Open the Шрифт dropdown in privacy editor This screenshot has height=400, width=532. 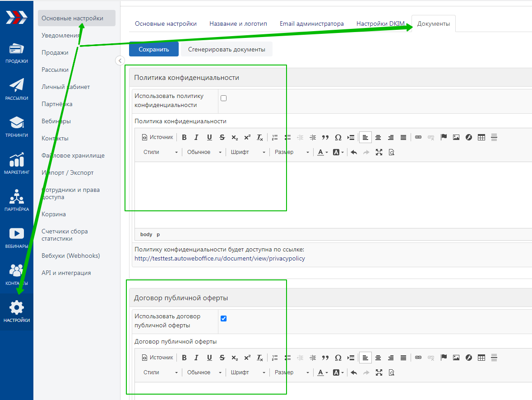pyautogui.click(x=248, y=152)
